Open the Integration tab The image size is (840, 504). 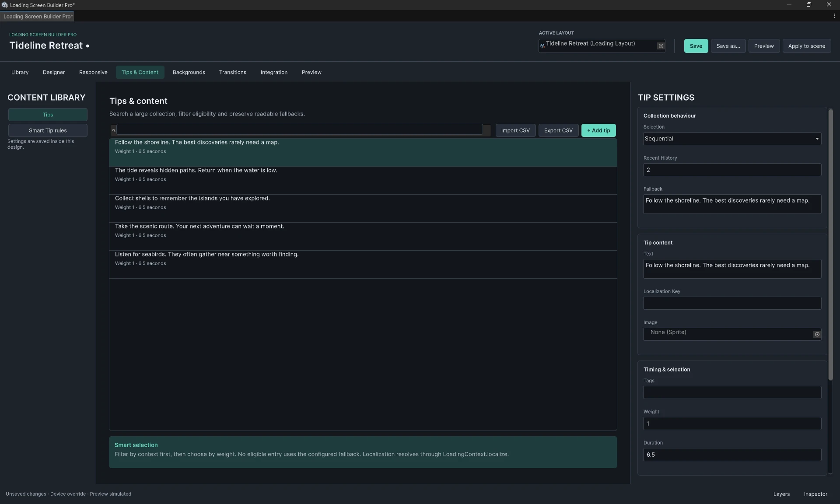(x=274, y=72)
